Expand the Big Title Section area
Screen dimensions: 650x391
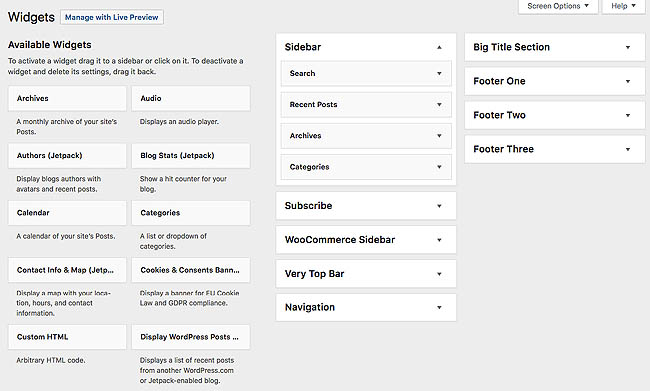[x=555, y=47]
